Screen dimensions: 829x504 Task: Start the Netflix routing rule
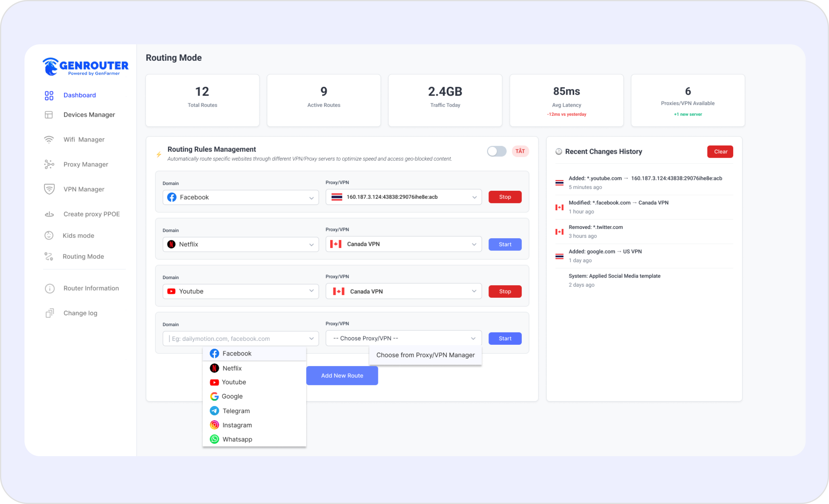coord(505,244)
